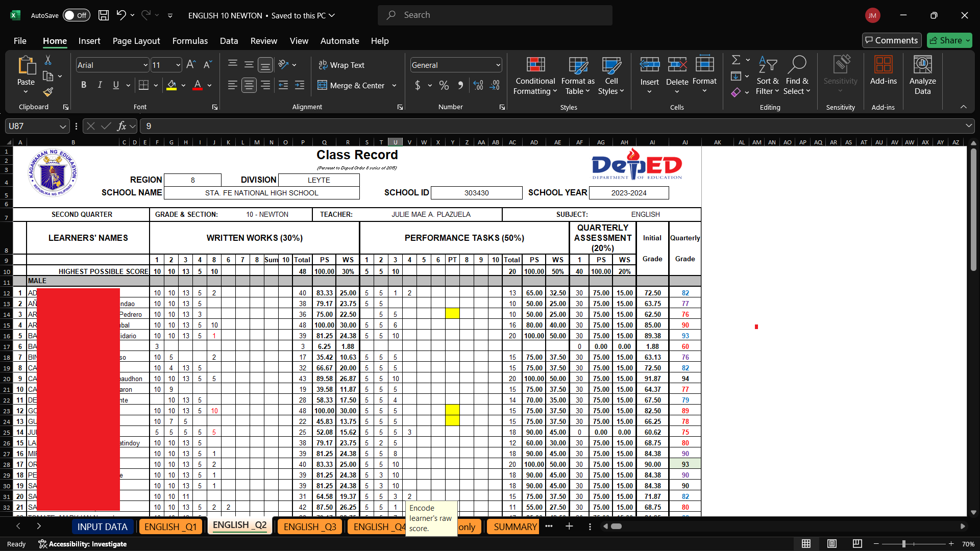Click the Fill Color yellow swatch

point(171,85)
